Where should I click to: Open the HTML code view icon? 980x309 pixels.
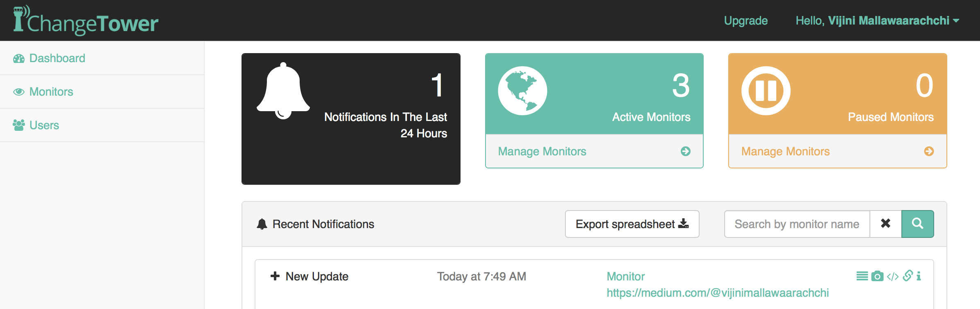(893, 277)
